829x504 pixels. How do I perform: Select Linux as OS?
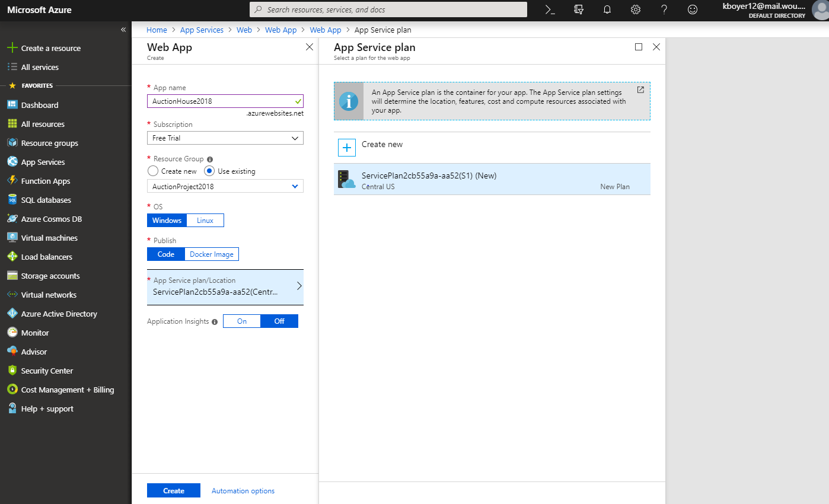(205, 220)
